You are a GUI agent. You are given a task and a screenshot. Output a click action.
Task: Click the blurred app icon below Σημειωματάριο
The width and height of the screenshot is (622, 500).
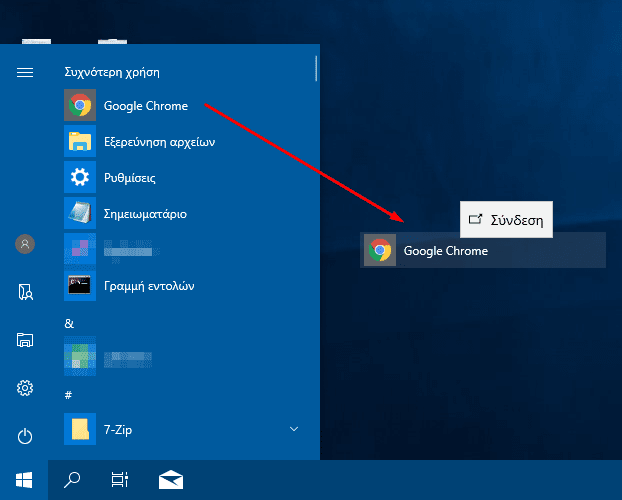point(80,249)
